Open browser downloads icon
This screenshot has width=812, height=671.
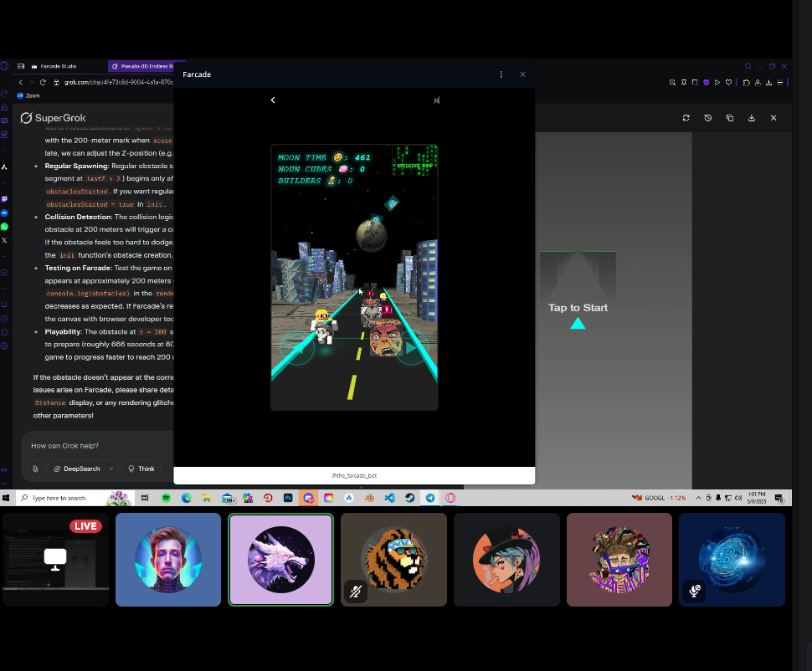click(769, 82)
